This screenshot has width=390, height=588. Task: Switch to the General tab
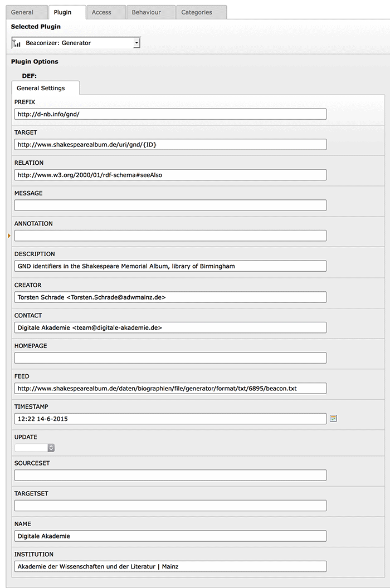(x=23, y=12)
